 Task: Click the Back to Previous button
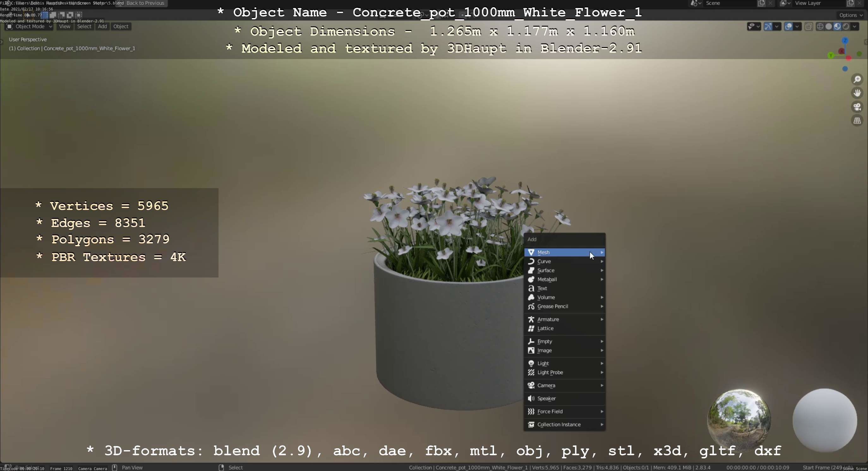[x=145, y=3]
